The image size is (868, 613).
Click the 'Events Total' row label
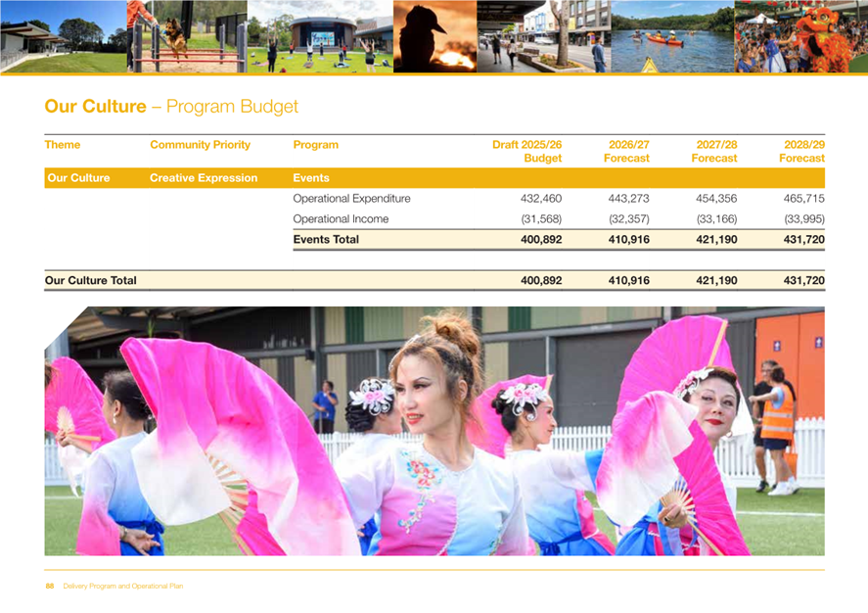tap(326, 240)
